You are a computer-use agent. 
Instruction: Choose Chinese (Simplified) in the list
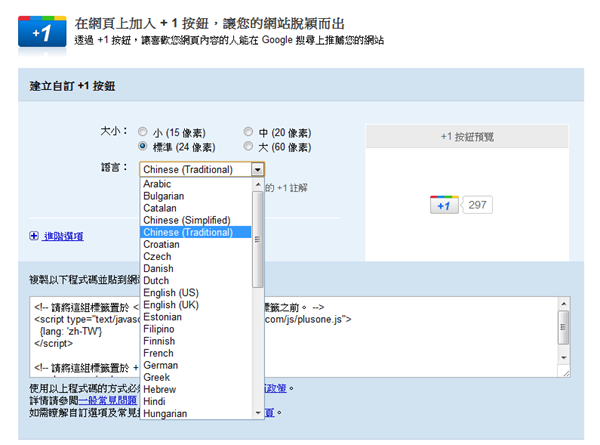pos(196,220)
